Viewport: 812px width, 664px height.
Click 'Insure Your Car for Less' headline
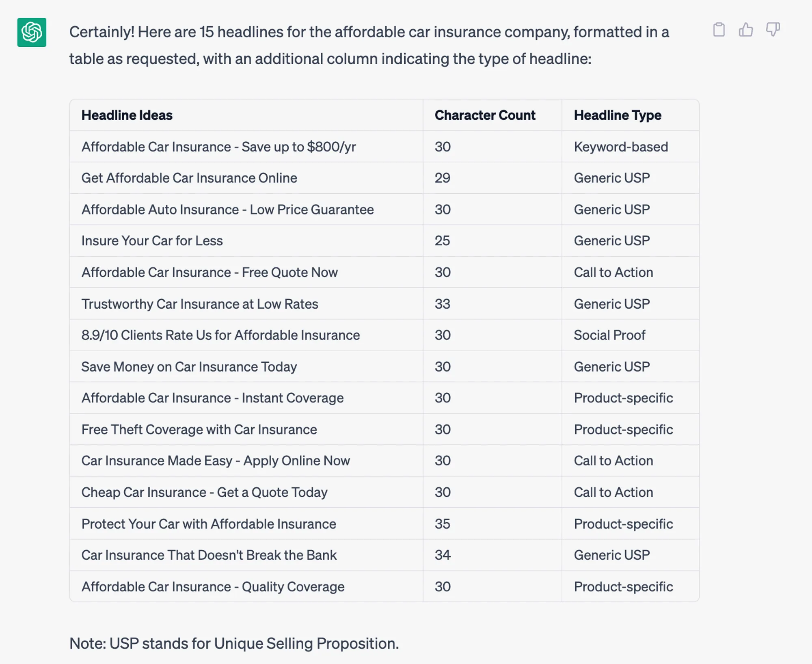click(x=152, y=241)
